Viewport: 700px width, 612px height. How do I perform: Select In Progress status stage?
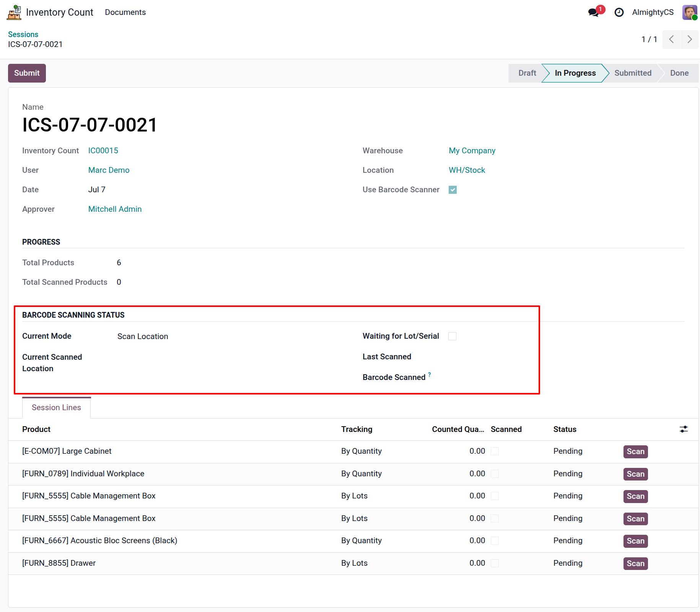coord(575,73)
